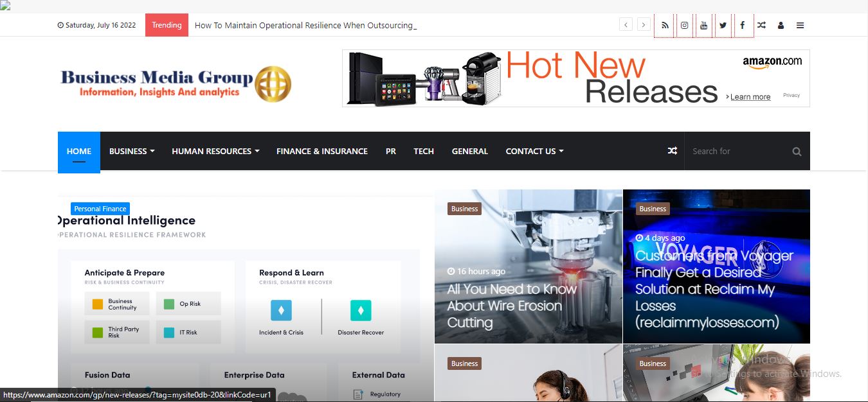868x402 pixels.
Task: Click the Personal Finance category tag
Action: point(100,209)
